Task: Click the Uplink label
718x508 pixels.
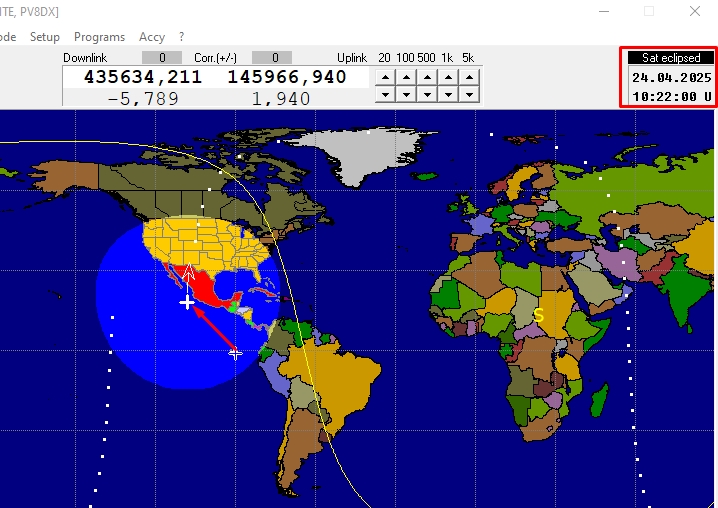Action: (x=352, y=58)
